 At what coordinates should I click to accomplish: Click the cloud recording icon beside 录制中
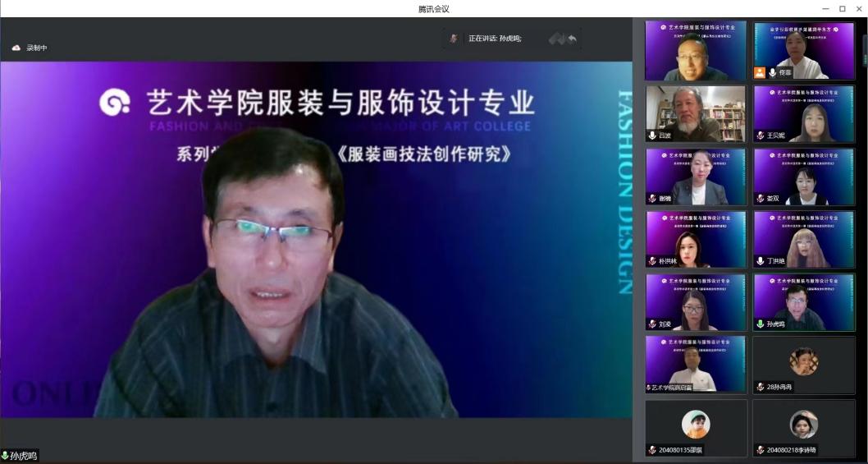click(x=16, y=48)
